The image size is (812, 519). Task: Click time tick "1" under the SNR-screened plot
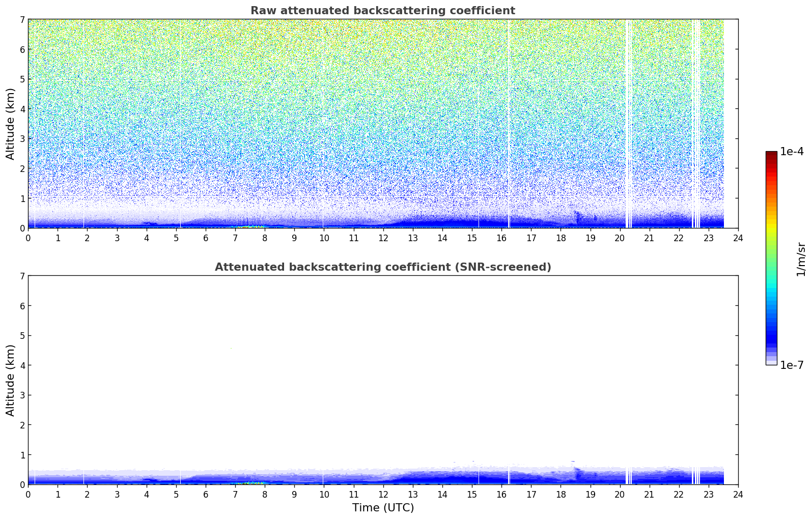pos(58,494)
